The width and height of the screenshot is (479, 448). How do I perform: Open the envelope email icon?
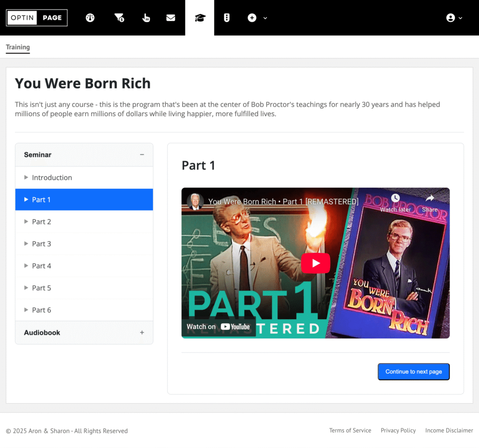click(x=171, y=18)
